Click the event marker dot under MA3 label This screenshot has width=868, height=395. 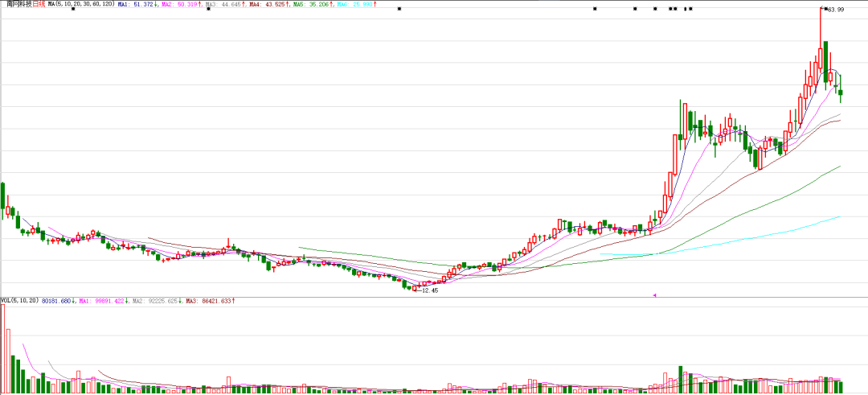[x=208, y=9]
